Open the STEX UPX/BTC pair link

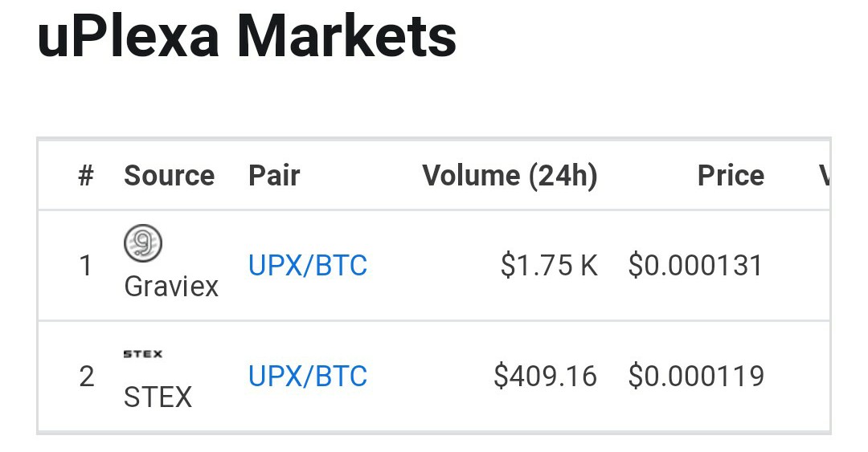pos(307,377)
